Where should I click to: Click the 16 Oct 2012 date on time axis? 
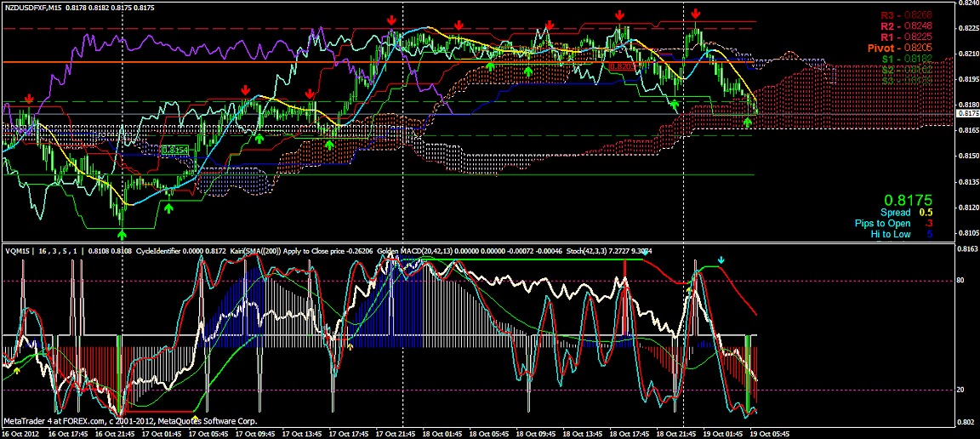click(21, 432)
